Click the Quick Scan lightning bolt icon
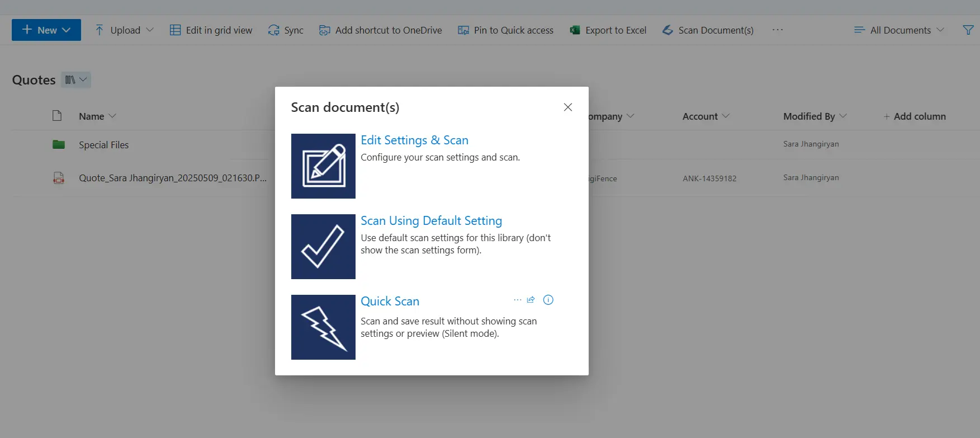This screenshot has height=438, width=980. tap(323, 327)
